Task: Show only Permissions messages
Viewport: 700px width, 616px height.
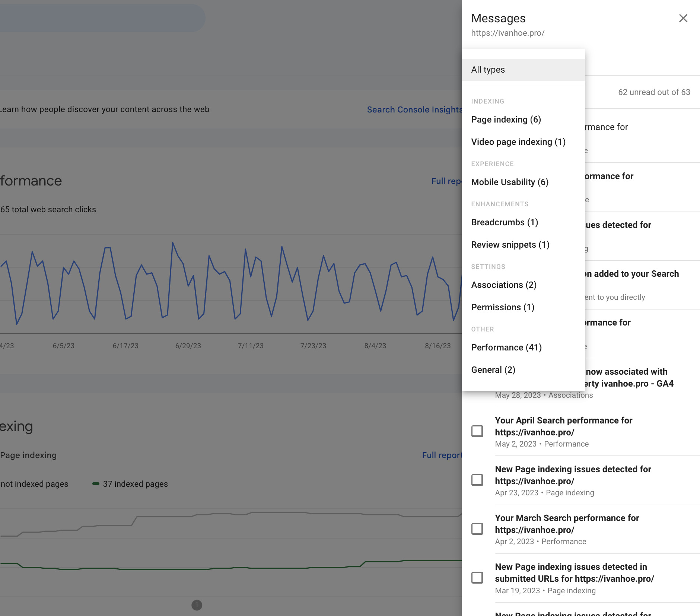Action: (502, 307)
